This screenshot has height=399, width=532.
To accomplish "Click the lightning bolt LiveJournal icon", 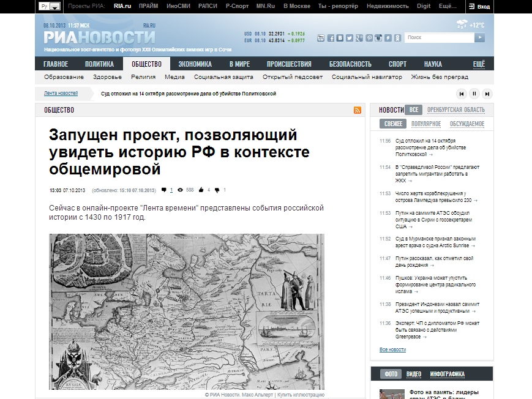I will click(x=388, y=38).
